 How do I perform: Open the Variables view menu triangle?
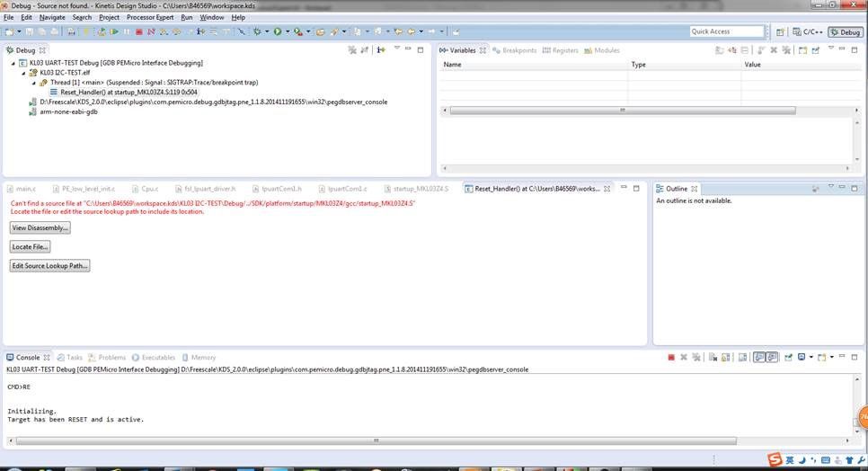830,49
